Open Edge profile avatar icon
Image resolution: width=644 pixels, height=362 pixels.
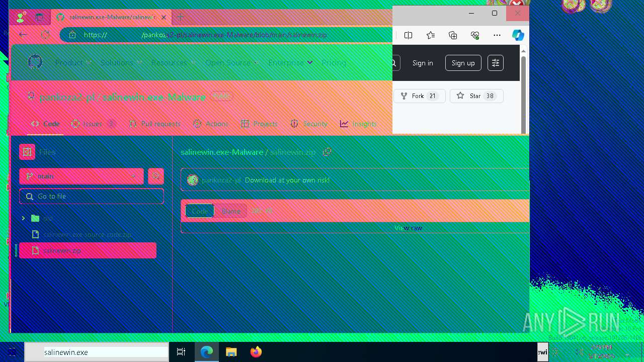tap(21, 17)
